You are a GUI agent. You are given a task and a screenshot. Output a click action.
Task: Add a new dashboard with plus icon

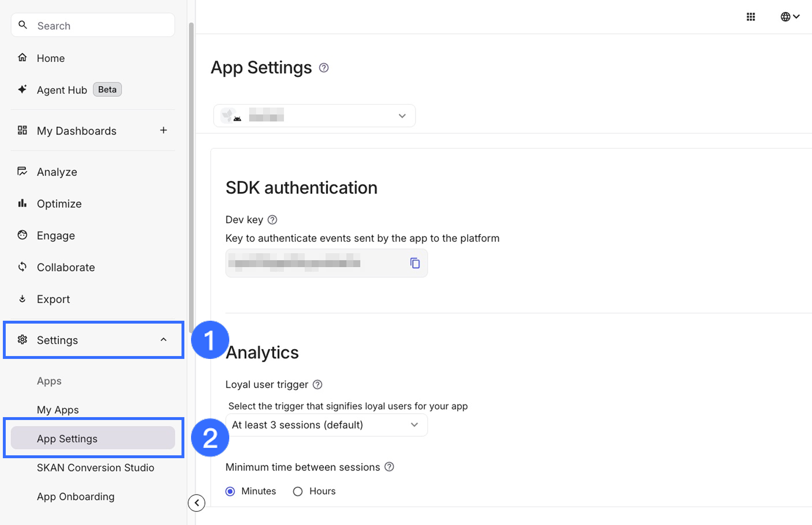tap(163, 130)
